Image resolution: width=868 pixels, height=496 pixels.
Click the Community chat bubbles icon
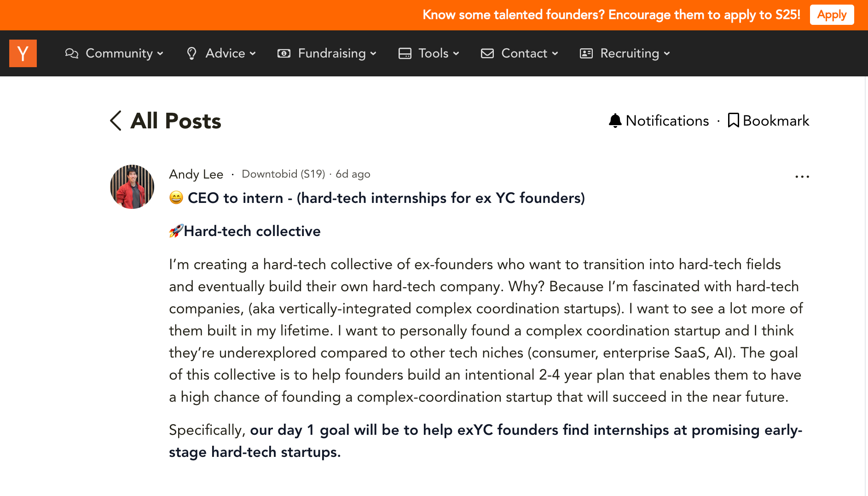tap(72, 53)
